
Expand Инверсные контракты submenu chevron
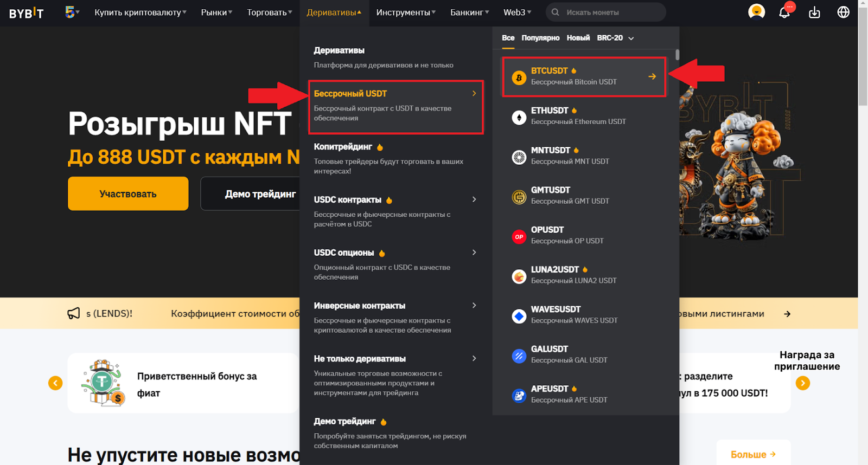point(474,305)
